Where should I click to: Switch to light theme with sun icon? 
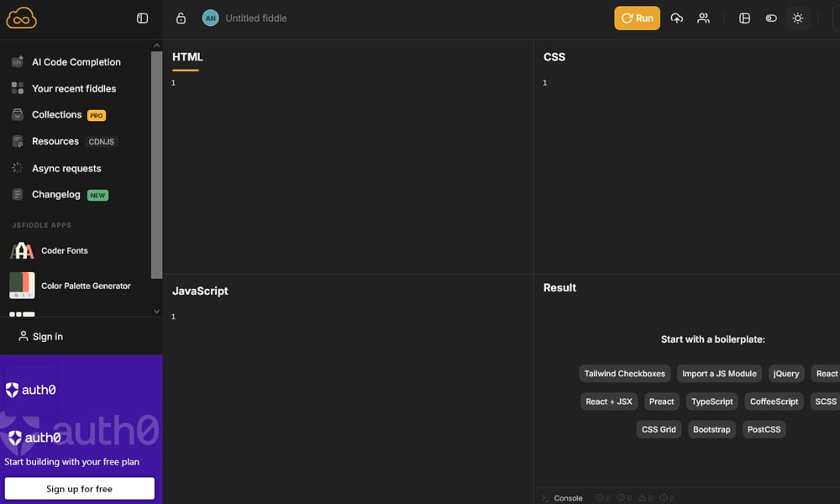click(x=798, y=18)
